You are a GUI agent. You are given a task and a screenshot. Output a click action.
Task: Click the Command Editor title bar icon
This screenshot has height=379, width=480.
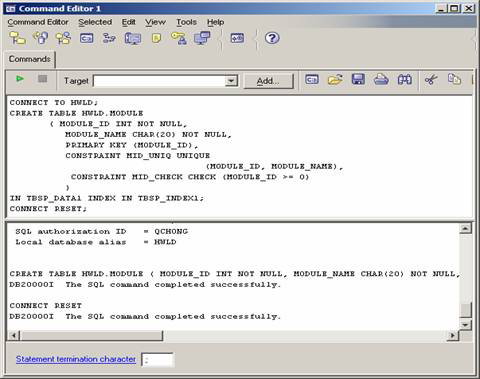(10, 9)
